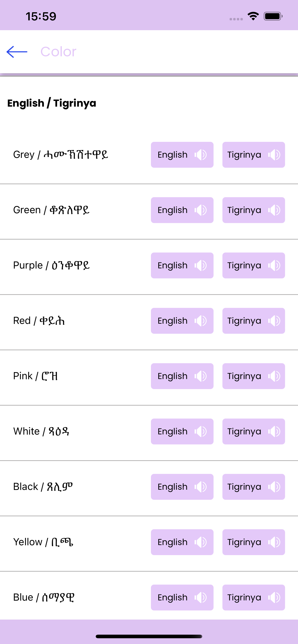Tap the back arrow icon
Image resolution: width=298 pixels, height=644 pixels.
click(x=17, y=52)
